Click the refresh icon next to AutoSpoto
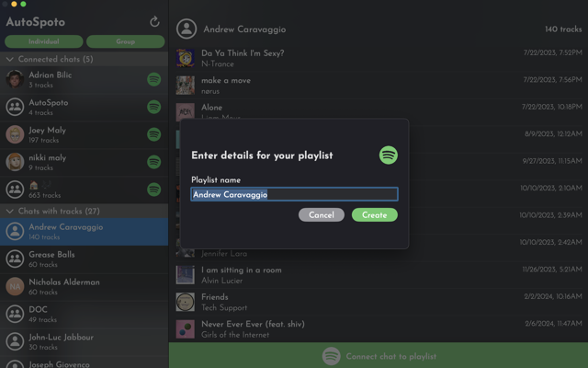 154,22
